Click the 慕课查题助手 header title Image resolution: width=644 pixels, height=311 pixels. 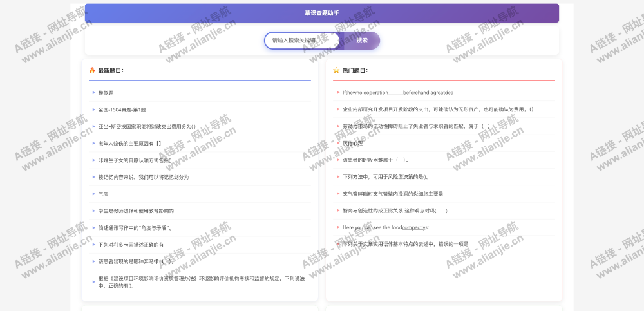coord(322,13)
